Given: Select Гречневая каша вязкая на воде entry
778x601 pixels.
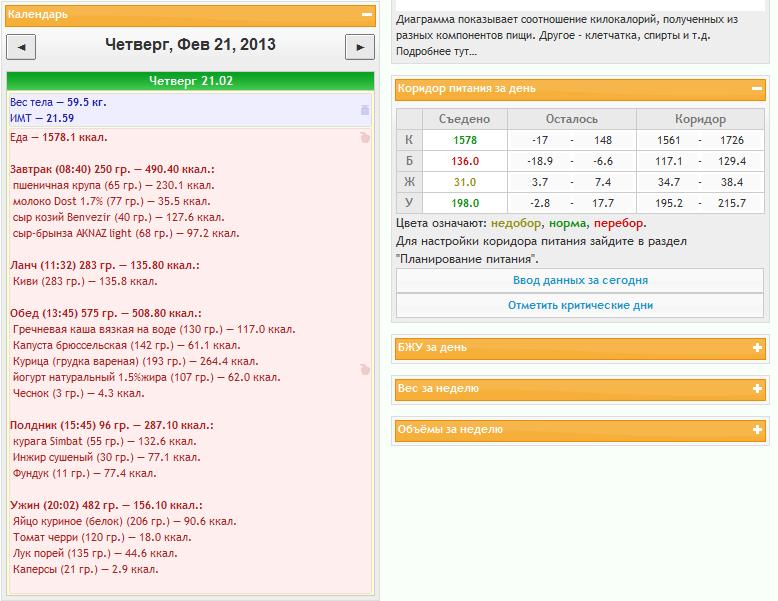Looking at the screenshot, I should tap(154, 330).
